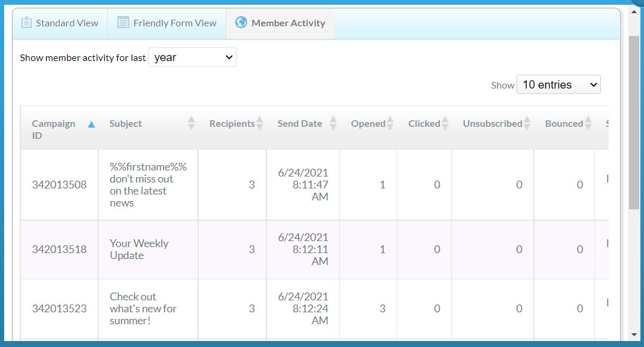Click the Unsubscribed column sort arrows
The height and width of the screenshot is (347, 644).
tap(527, 124)
